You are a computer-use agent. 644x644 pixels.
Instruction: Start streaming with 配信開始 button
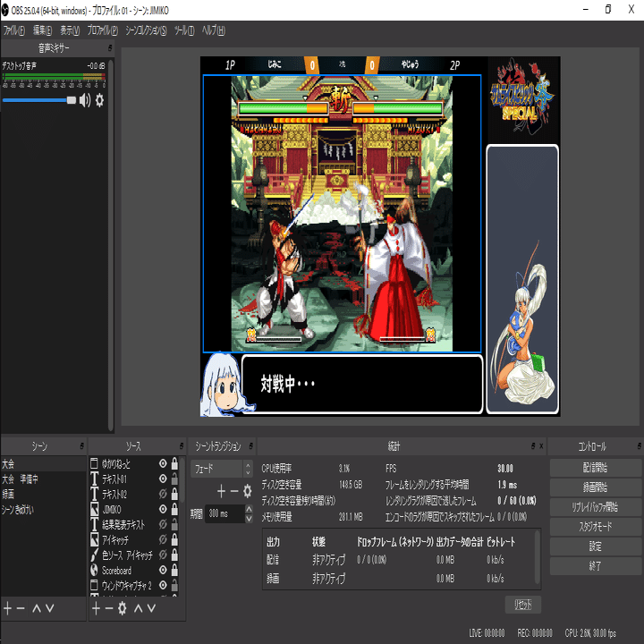[x=595, y=468]
